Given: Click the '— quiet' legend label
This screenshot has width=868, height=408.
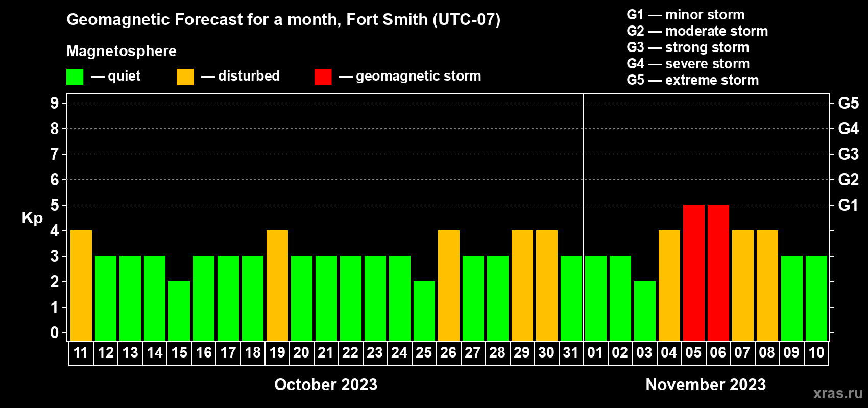Looking at the screenshot, I should coord(116,76).
